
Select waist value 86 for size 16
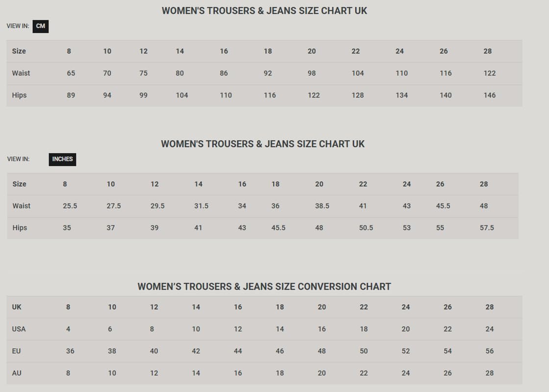(224, 73)
